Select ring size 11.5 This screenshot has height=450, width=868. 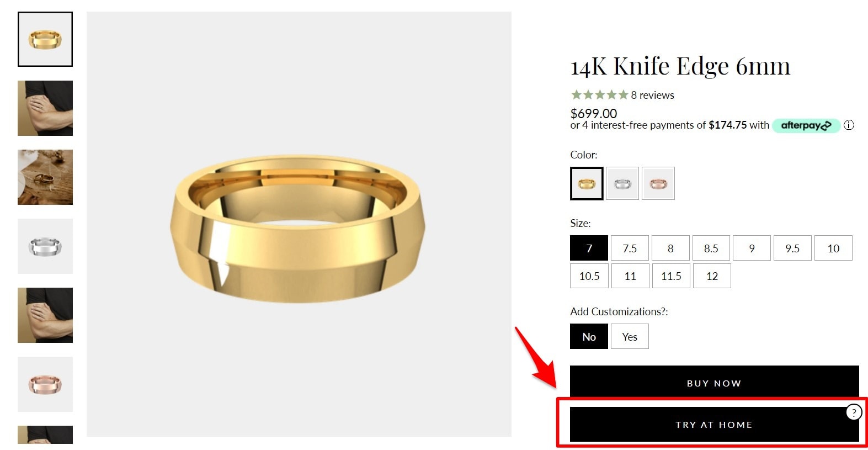tap(671, 276)
